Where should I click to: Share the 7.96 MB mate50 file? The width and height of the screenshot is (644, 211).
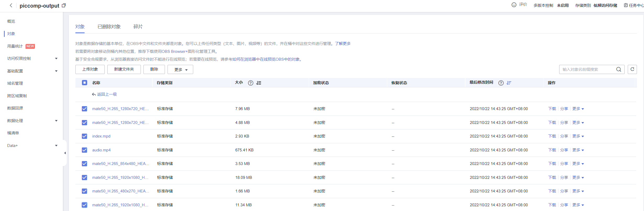point(564,109)
